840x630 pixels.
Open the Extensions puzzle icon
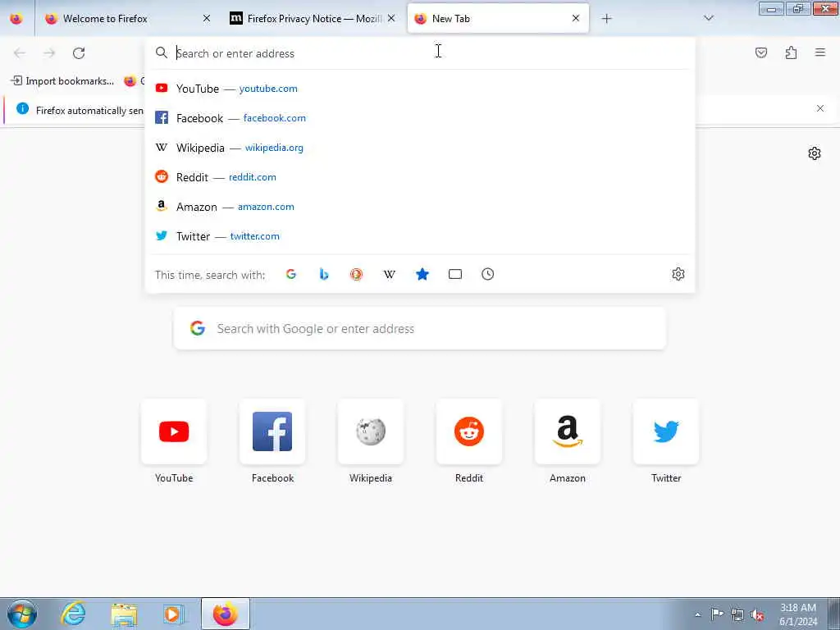coord(791,52)
